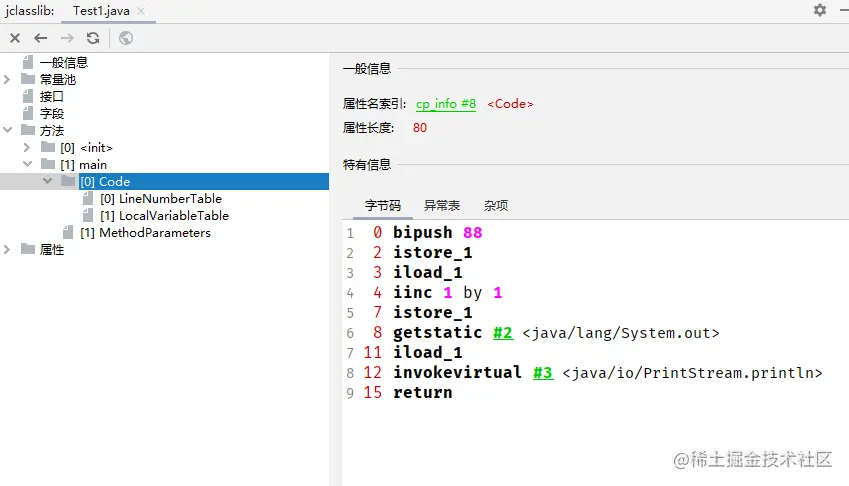The height and width of the screenshot is (486, 849).
Task: Expand the 属性 folder node
Action: (x=7, y=249)
